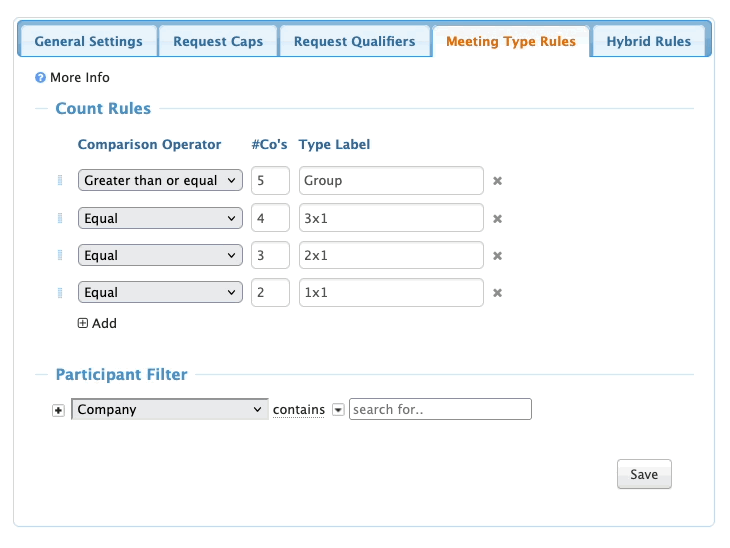Delete the 3x1 rule row
The image size is (730, 548).
click(497, 219)
